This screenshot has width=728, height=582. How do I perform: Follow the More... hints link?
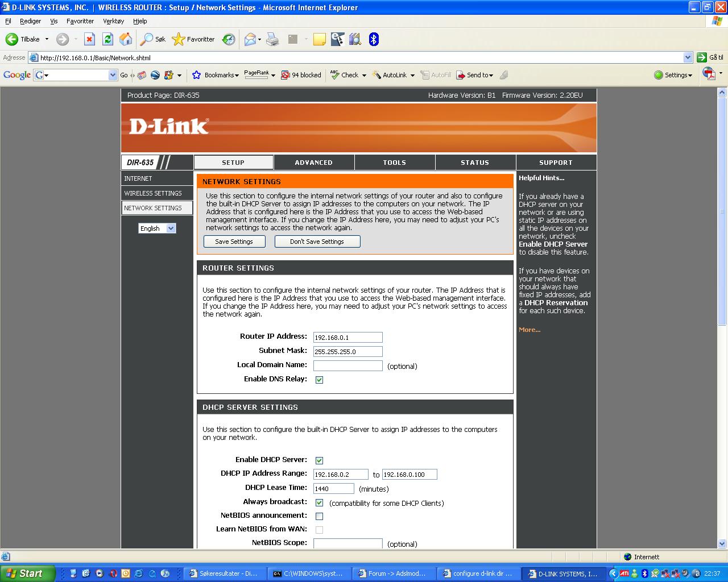click(530, 330)
